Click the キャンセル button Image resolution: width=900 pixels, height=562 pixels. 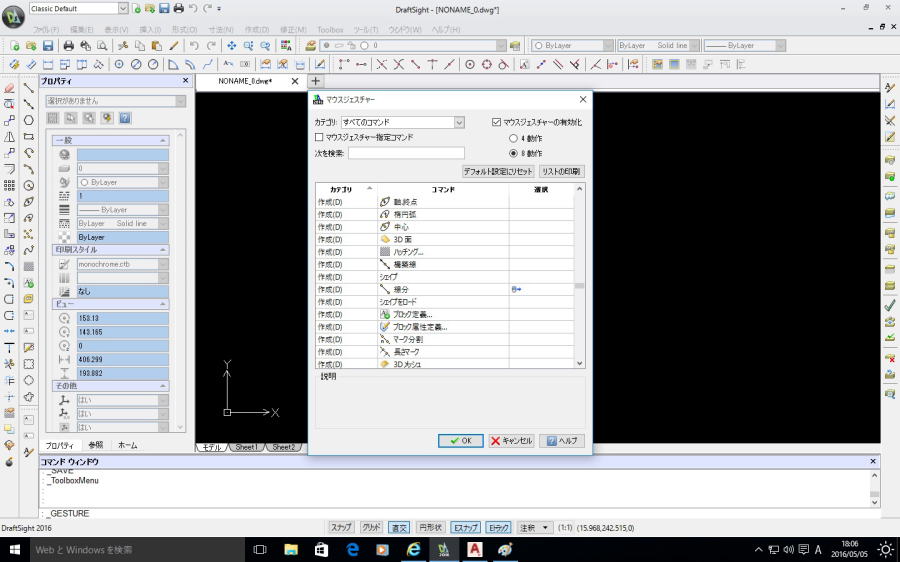click(511, 441)
